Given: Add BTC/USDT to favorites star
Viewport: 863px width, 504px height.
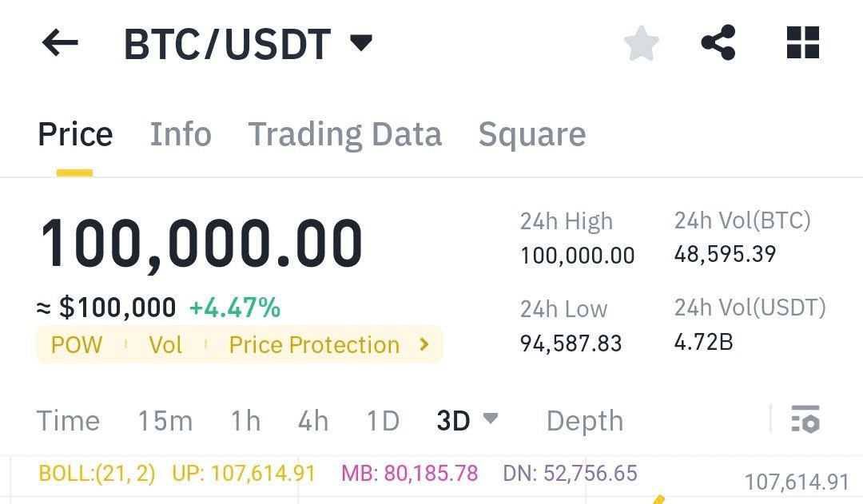Looking at the screenshot, I should pos(641,43).
